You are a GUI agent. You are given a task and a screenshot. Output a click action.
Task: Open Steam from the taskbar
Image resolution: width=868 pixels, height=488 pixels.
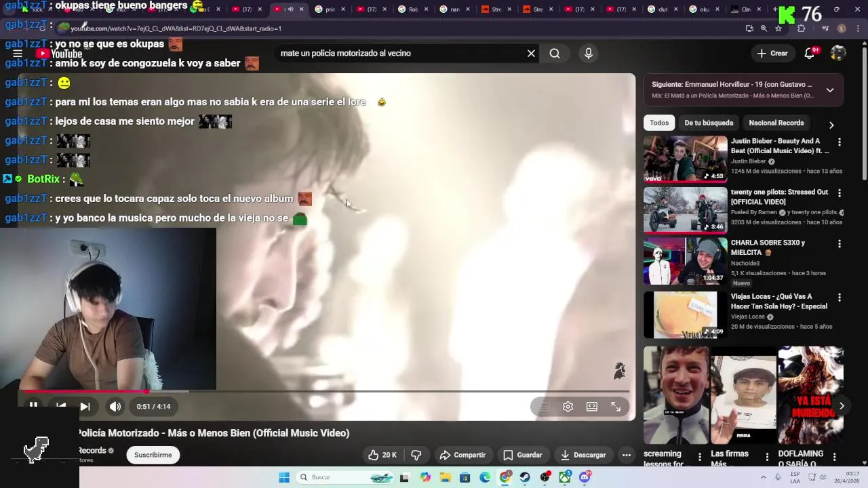[525, 477]
